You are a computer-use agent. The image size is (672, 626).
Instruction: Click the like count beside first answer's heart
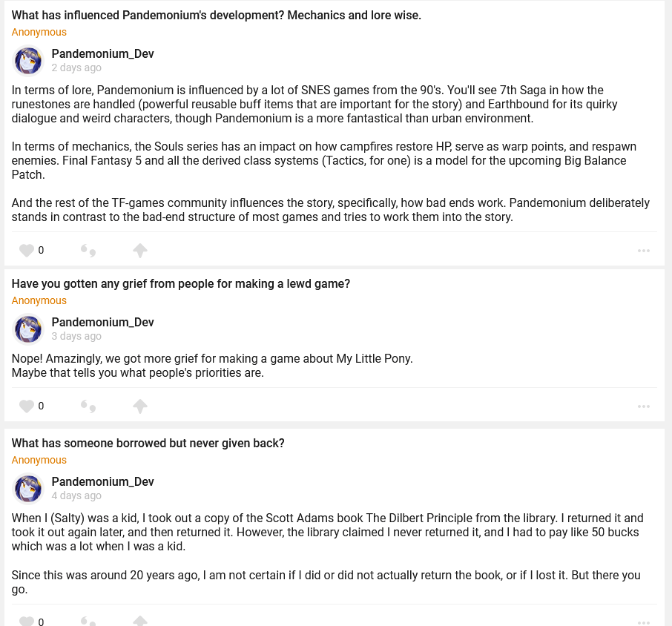pos(41,251)
